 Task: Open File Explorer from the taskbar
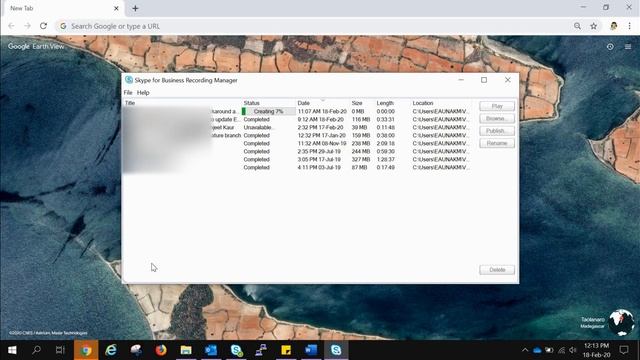click(186, 350)
